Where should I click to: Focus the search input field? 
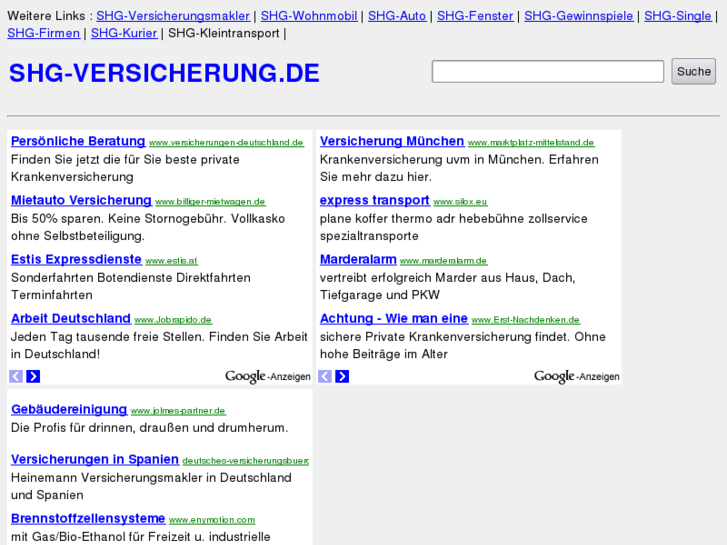(x=548, y=71)
